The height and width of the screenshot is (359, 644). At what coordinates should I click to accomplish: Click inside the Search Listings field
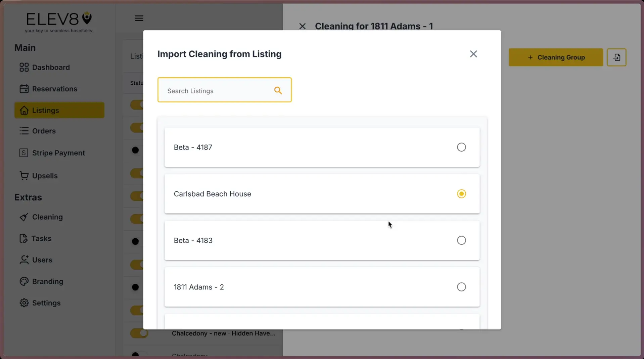pyautogui.click(x=218, y=90)
